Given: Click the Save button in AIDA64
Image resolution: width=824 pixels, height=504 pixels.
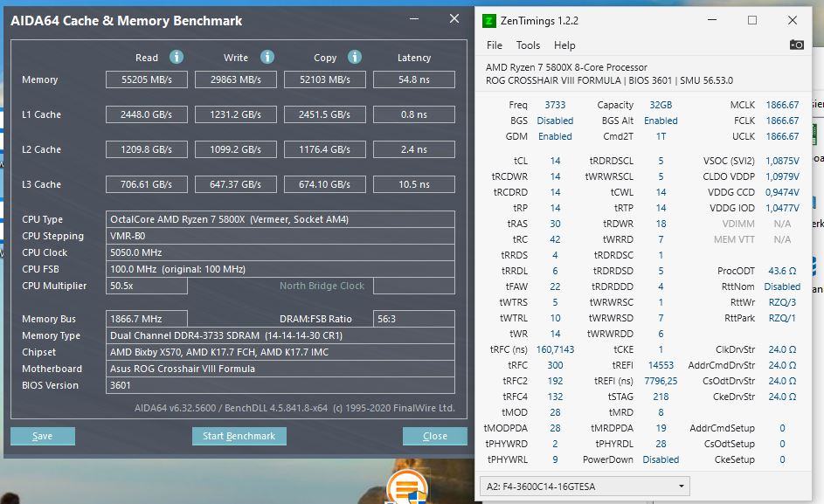Looking at the screenshot, I should coord(43,436).
